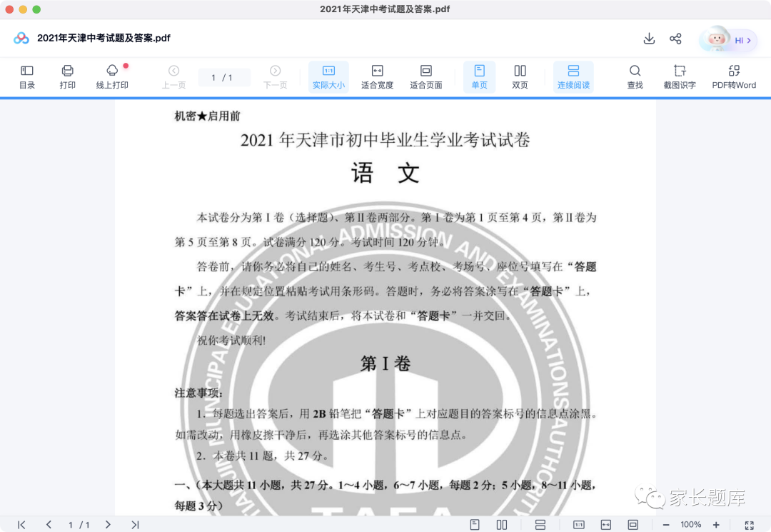The width and height of the screenshot is (771, 532).
Task: Go to previous page with 上一页
Action: pos(173,77)
